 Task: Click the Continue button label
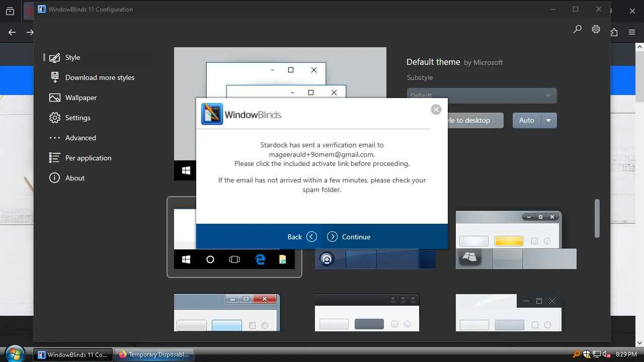coord(356,237)
